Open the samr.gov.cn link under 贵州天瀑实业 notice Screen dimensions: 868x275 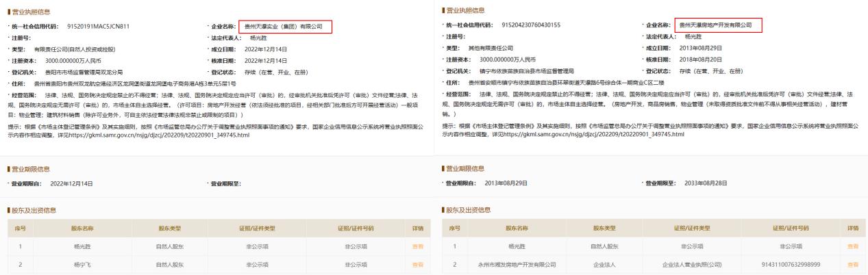pos(160,135)
